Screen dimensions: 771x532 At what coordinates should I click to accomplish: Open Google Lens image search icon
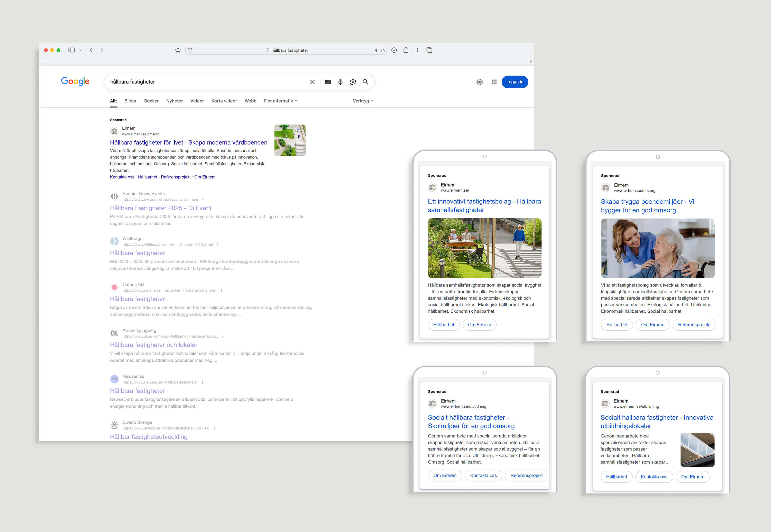pos(353,82)
